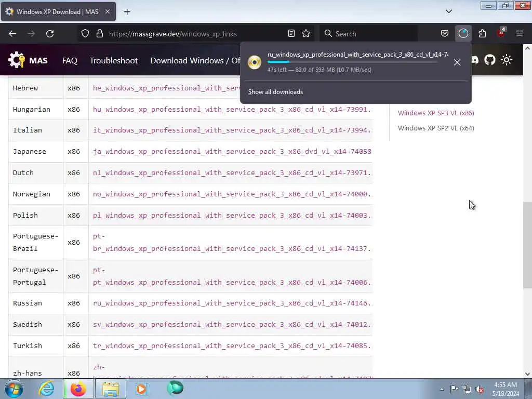Click the downloads progress toolbar icon

tap(463, 34)
